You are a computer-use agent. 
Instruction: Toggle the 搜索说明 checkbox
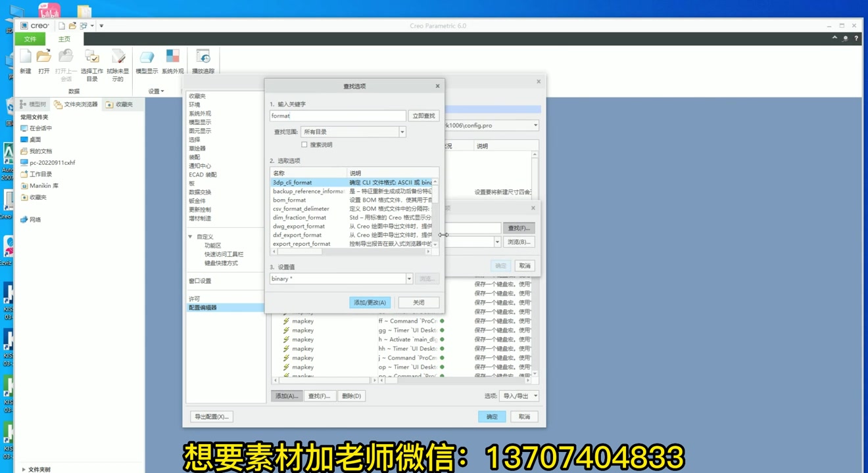(x=304, y=145)
